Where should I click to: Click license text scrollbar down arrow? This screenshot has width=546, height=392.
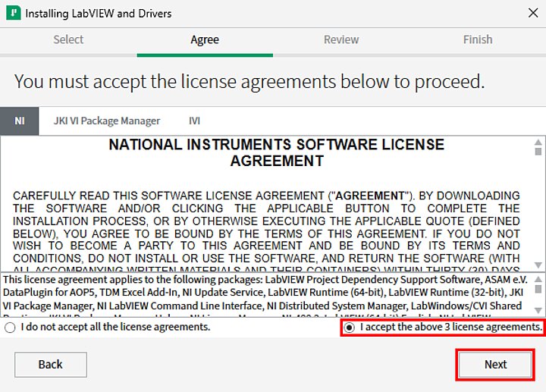[538, 265]
